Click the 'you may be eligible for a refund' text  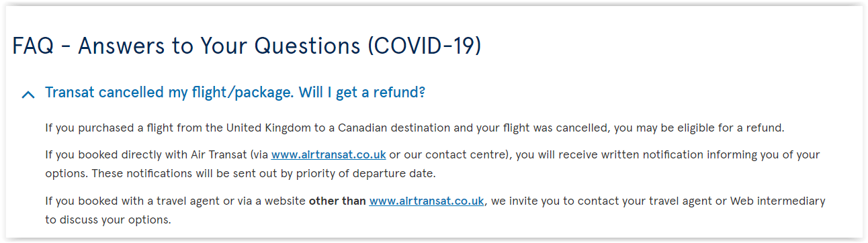click(701, 128)
